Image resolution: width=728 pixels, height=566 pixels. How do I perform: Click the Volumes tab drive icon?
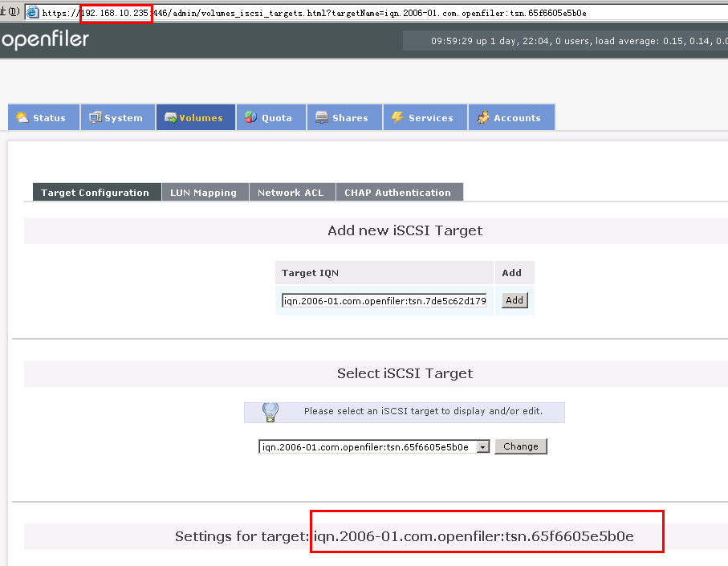tap(170, 117)
